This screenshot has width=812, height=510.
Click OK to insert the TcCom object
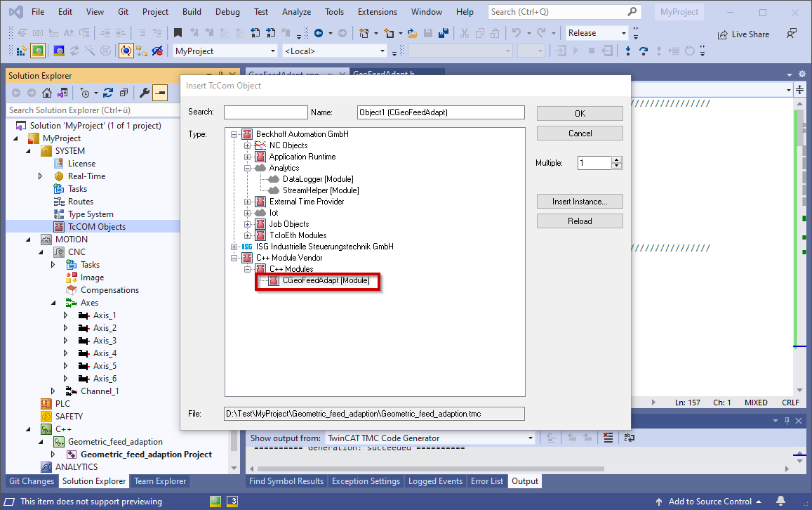coord(580,112)
